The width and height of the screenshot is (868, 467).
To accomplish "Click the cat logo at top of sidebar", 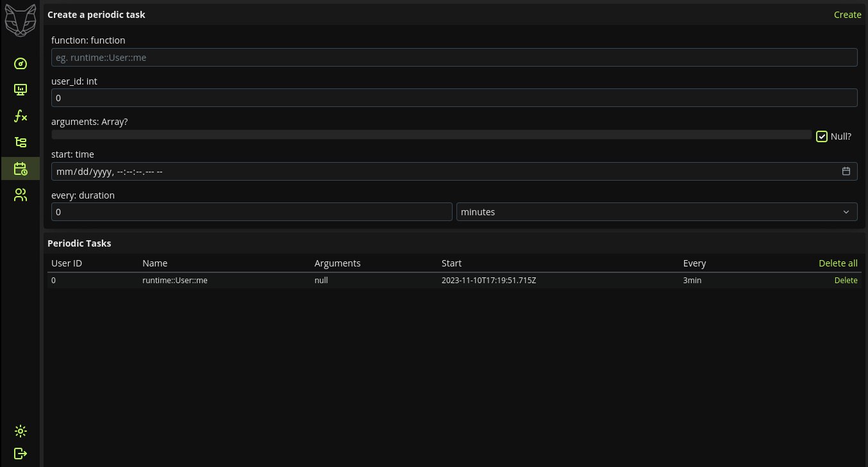I will point(21,19).
